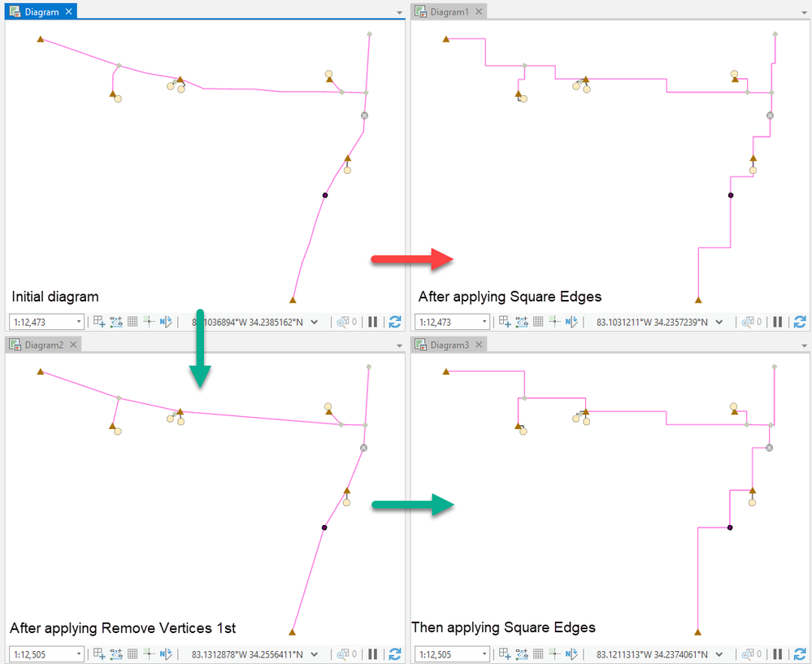Pause drawing in the Diagram view
This screenshot has height=664, width=812.
tap(372, 322)
